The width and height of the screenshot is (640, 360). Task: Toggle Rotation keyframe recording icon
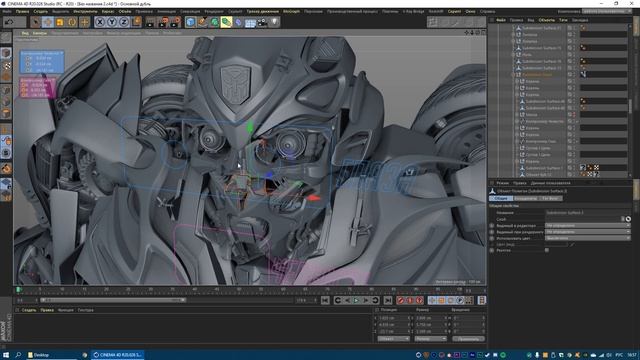[x=451, y=300]
